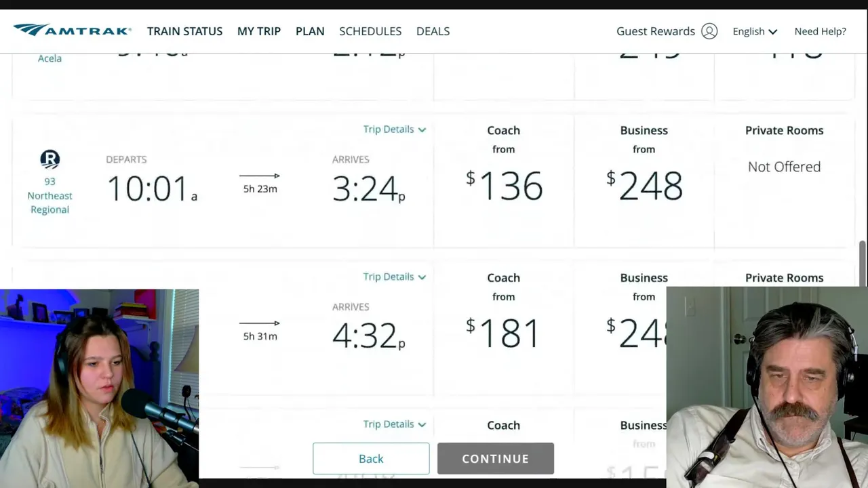This screenshot has height=488, width=868.
Task: Open the English language dropdown
Action: pos(754,31)
